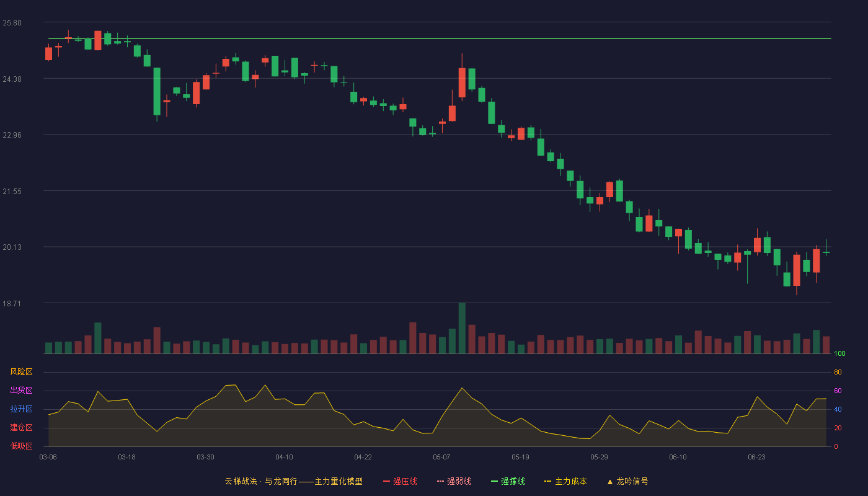Click the green 100 indicator scale value
The image size is (868, 496).
[839, 354]
